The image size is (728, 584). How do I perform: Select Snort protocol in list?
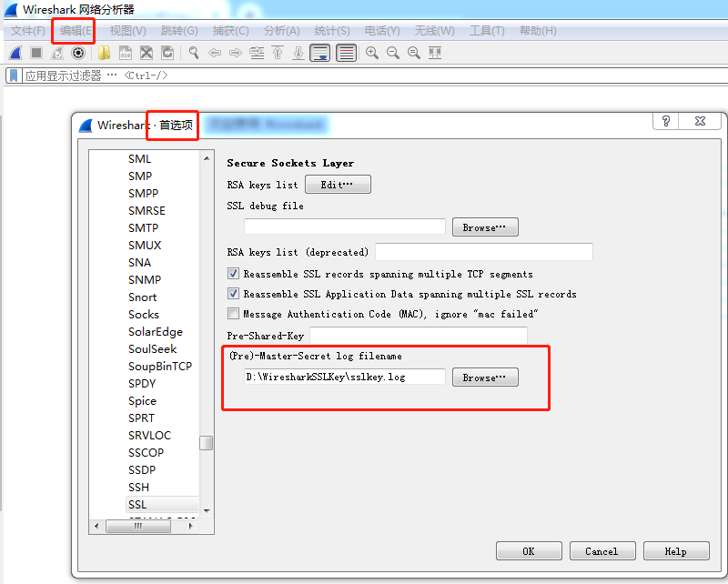coord(143,297)
